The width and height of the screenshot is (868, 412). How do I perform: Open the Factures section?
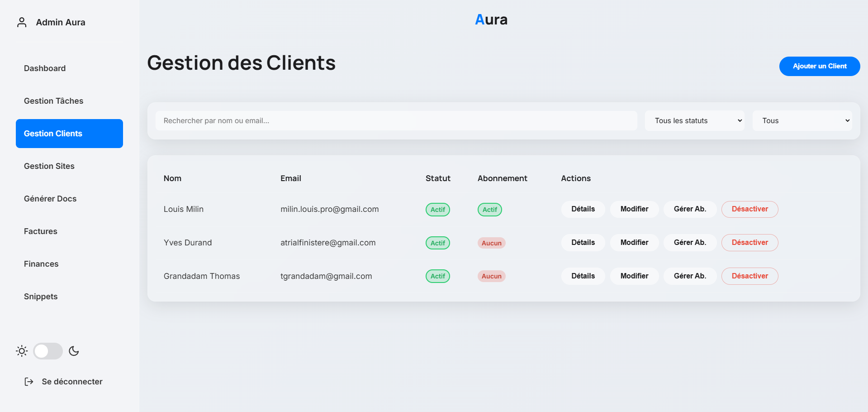pos(41,231)
